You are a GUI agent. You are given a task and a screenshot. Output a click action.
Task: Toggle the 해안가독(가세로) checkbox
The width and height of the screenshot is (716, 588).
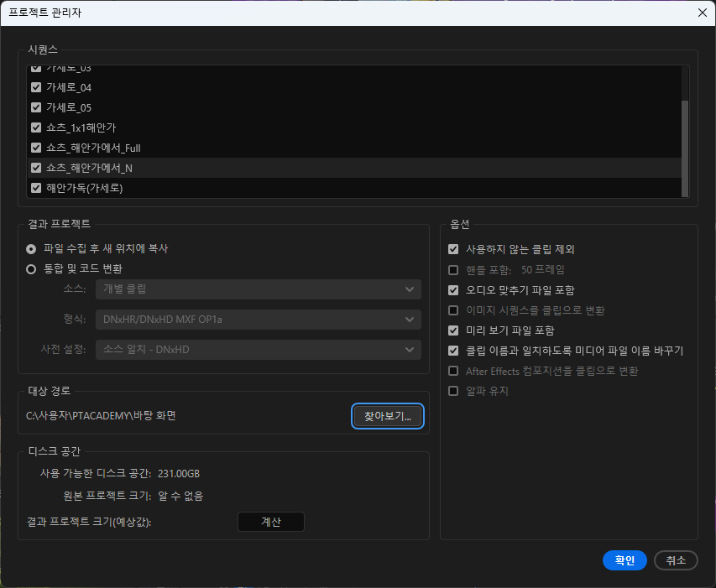[36, 188]
